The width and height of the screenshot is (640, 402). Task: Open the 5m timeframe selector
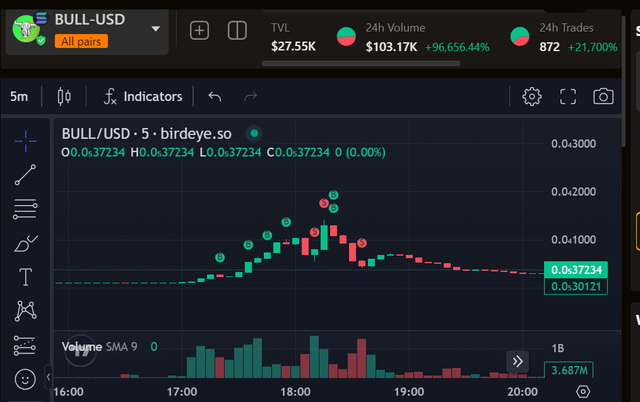[19, 97]
